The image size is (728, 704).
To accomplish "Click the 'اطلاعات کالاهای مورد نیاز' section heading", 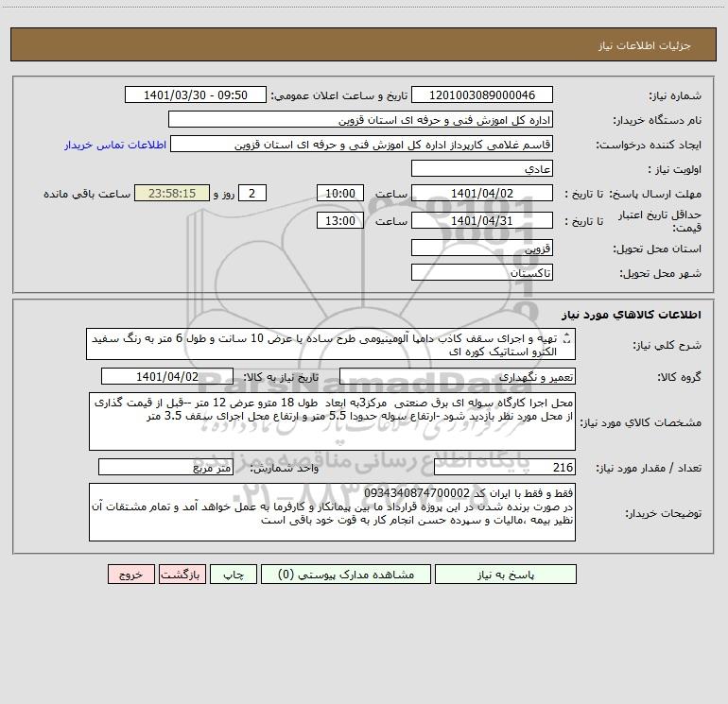I will coord(632,315).
